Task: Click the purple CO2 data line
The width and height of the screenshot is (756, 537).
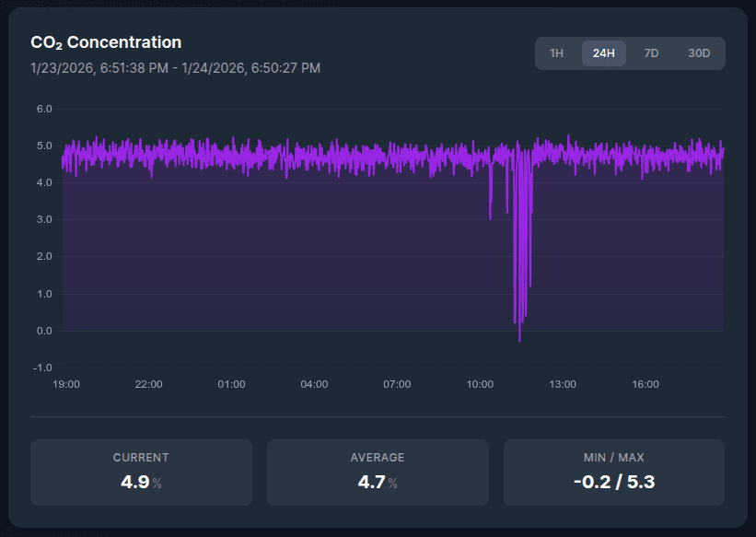Action: [x=276, y=157]
